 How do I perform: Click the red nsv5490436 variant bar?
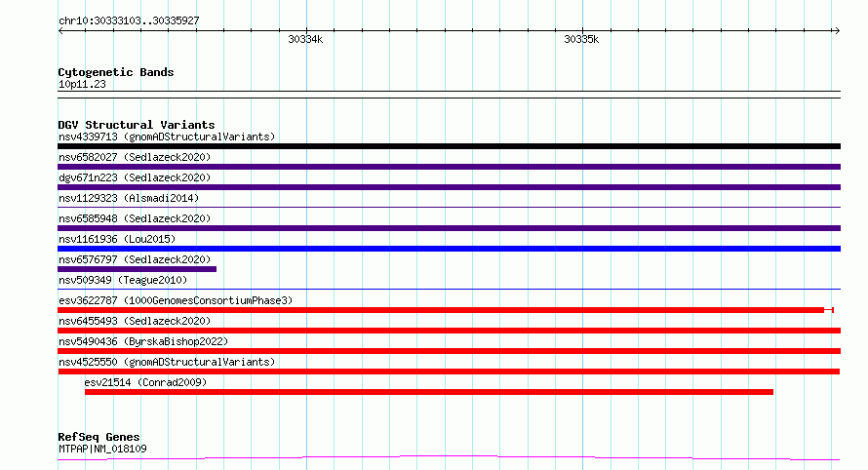[x=449, y=351]
